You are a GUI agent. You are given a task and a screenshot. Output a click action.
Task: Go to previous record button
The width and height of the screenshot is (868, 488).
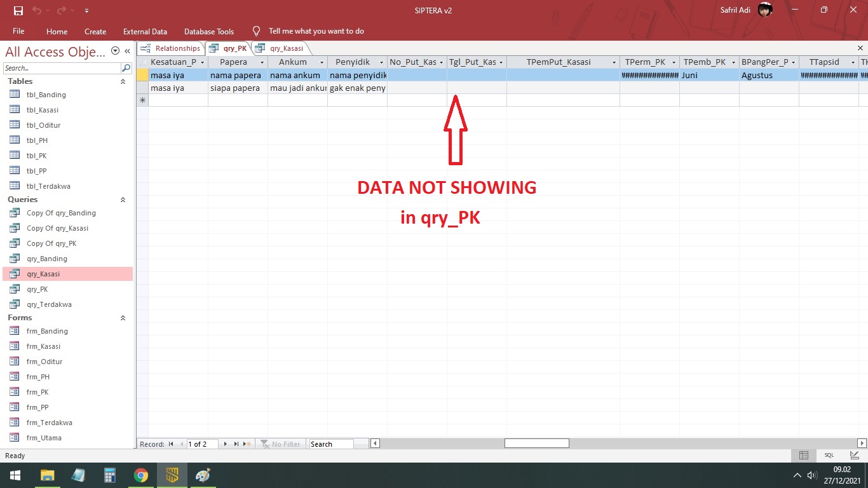coord(182,444)
